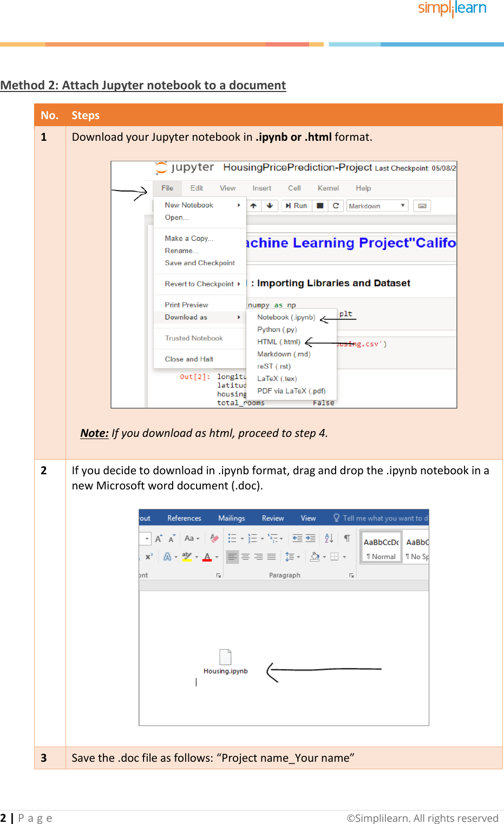Expand Download as submenu
The height and width of the screenshot is (824, 504).
200,317
